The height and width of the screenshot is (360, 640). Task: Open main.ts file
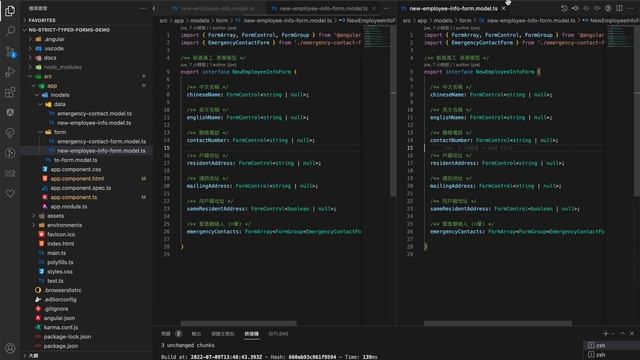pos(56,253)
